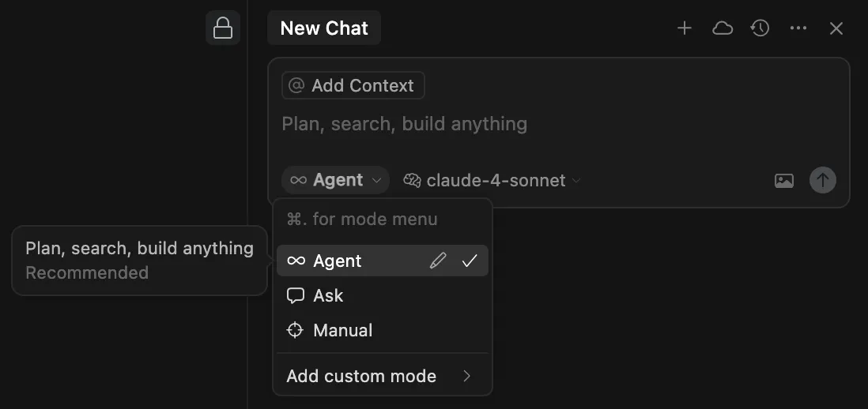Click the lock icon button
This screenshot has height=409, width=868.
(x=223, y=28)
